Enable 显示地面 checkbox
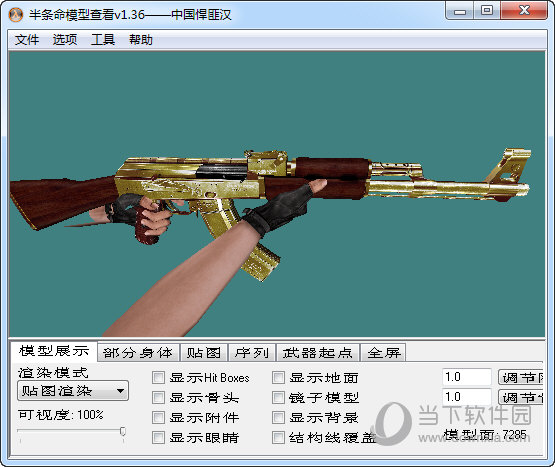This screenshot has height=467, width=555. coord(278,378)
